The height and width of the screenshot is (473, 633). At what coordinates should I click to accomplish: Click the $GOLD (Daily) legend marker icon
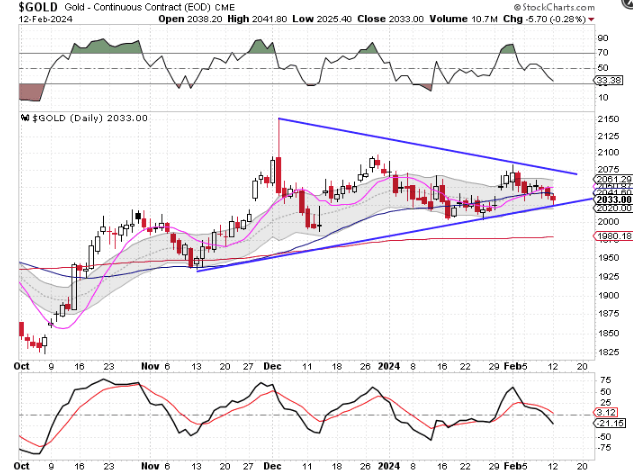coord(23,117)
